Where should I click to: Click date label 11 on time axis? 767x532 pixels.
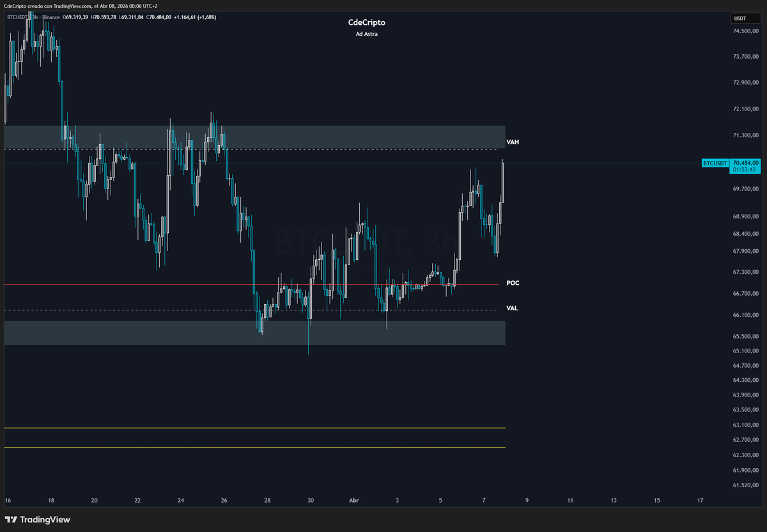(x=570, y=501)
